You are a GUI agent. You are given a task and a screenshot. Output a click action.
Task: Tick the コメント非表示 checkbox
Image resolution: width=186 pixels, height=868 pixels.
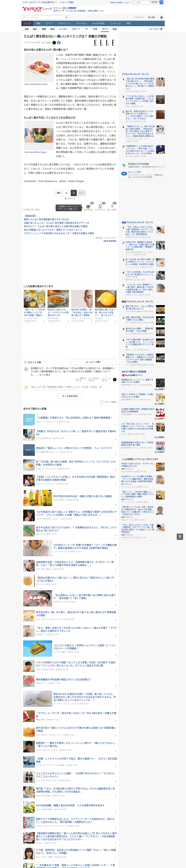[x=102, y=402]
